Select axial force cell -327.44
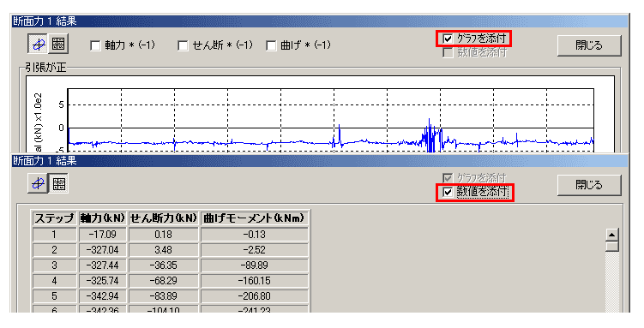Screen dimensions: 644x328 point(103,265)
